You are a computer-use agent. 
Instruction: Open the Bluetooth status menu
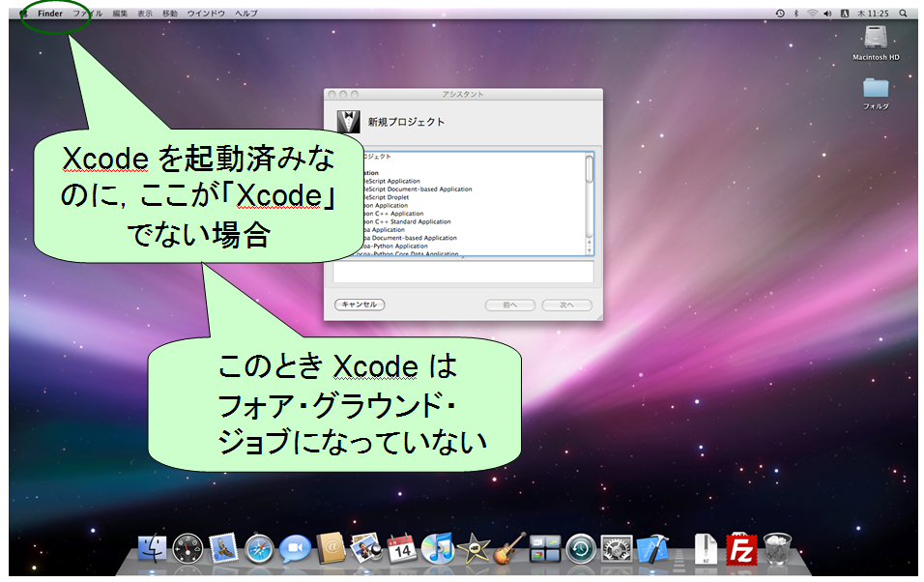(796, 13)
